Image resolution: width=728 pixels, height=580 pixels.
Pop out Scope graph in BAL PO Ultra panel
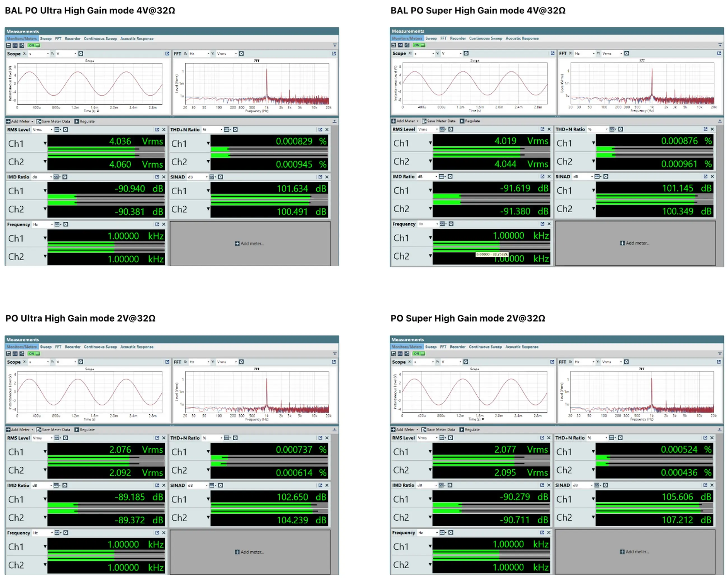point(167,54)
